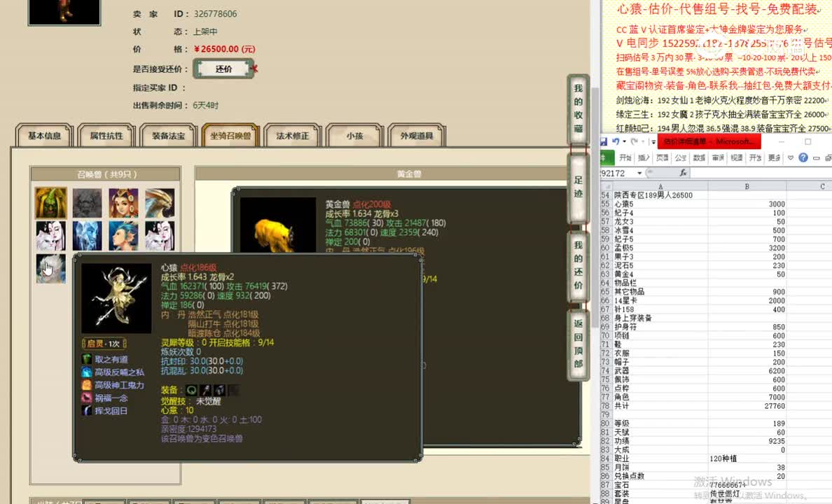Click the 祸福一念 skill icon
This screenshot has height=504, width=832.
click(86, 398)
